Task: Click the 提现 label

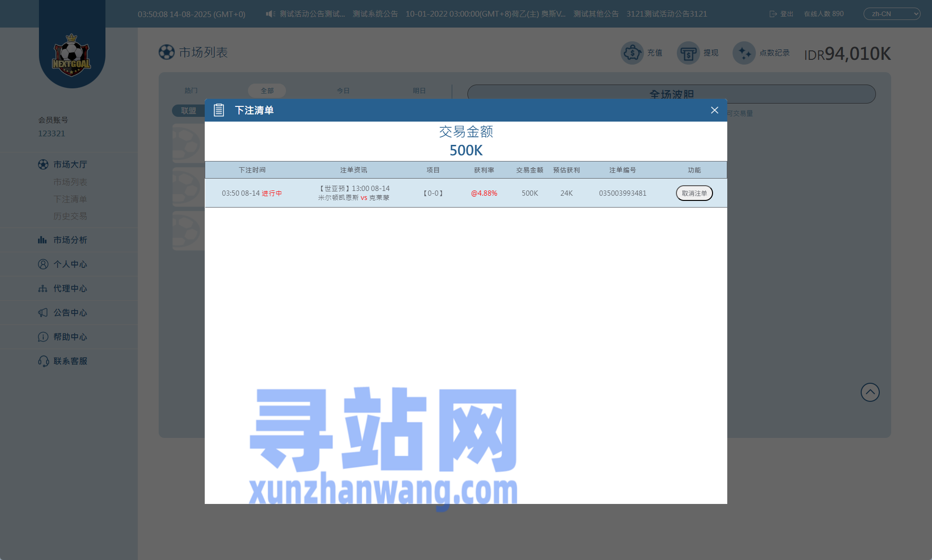Action: [711, 53]
